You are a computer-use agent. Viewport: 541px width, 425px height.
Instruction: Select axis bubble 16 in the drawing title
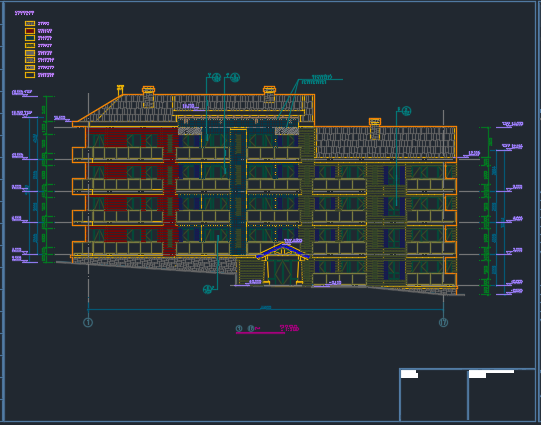coord(251,328)
